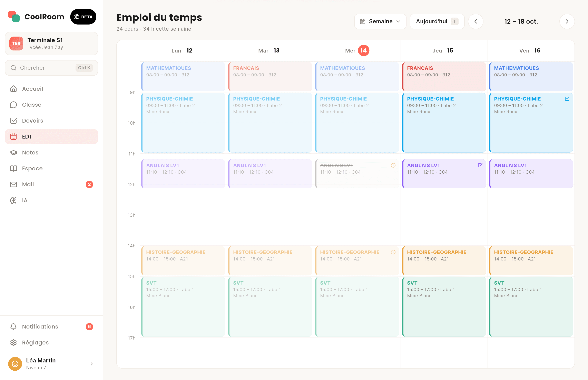Open IA brain icon

[13, 200]
